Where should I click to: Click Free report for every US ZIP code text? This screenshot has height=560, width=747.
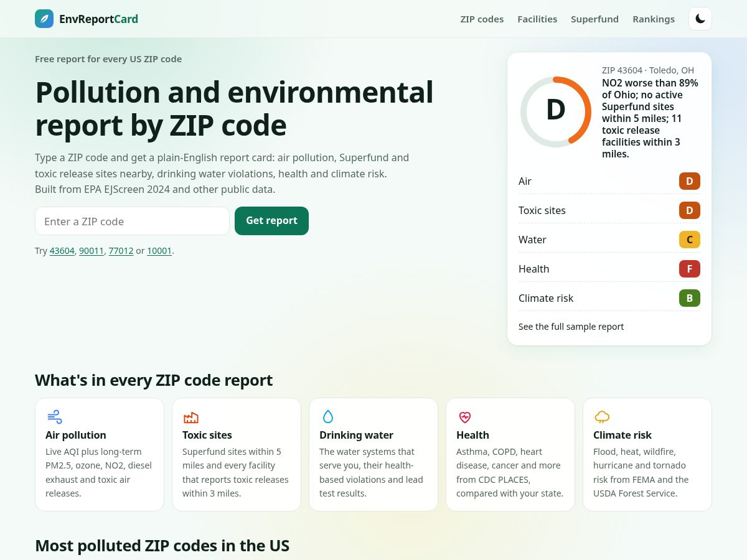point(108,59)
